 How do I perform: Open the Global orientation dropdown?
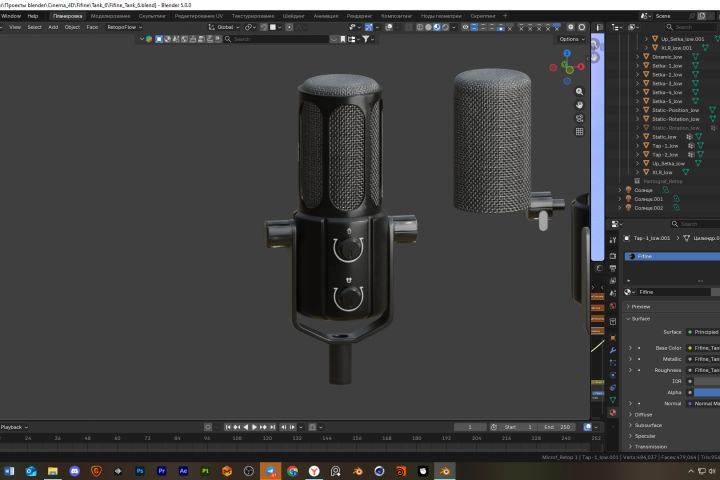(x=223, y=27)
